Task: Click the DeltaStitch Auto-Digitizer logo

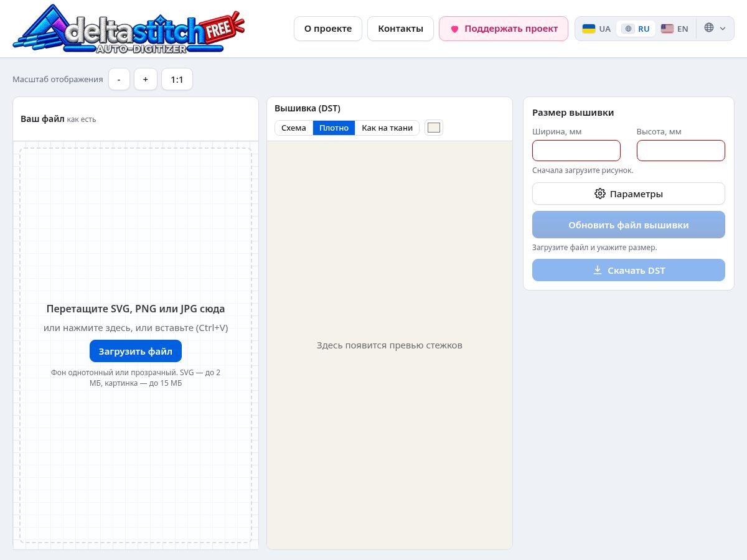Action: coord(129,29)
